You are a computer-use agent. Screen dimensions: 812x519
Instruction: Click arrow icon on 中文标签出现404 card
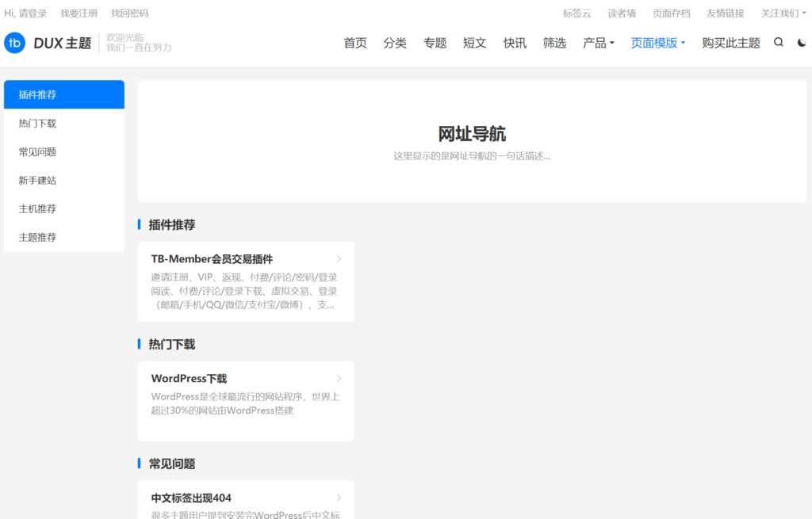click(339, 498)
